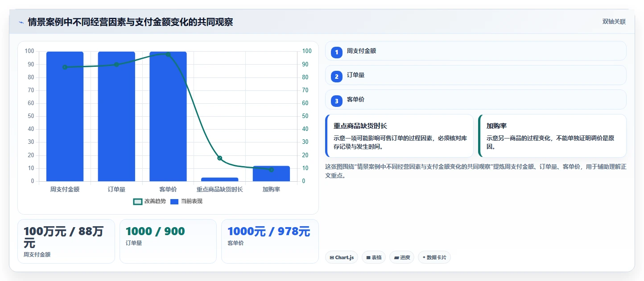Click the x-axis label 重点商品缺货时长
644x281 pixels.
(219, 189)
